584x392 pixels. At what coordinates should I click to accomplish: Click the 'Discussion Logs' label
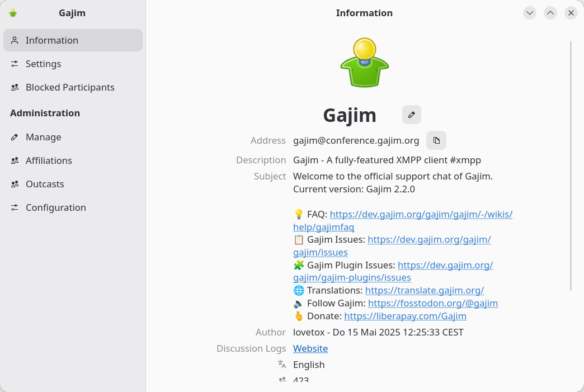click(251, 348)
